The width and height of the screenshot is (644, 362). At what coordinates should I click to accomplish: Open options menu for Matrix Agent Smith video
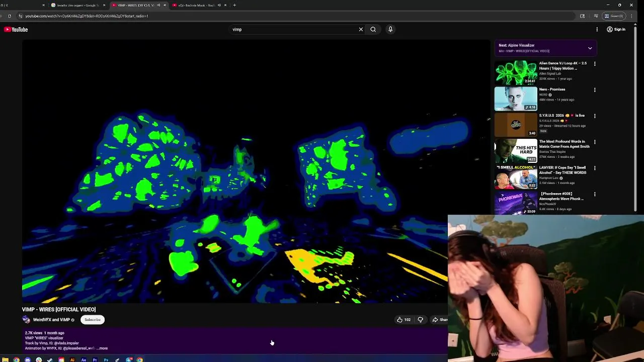[595, 142]
